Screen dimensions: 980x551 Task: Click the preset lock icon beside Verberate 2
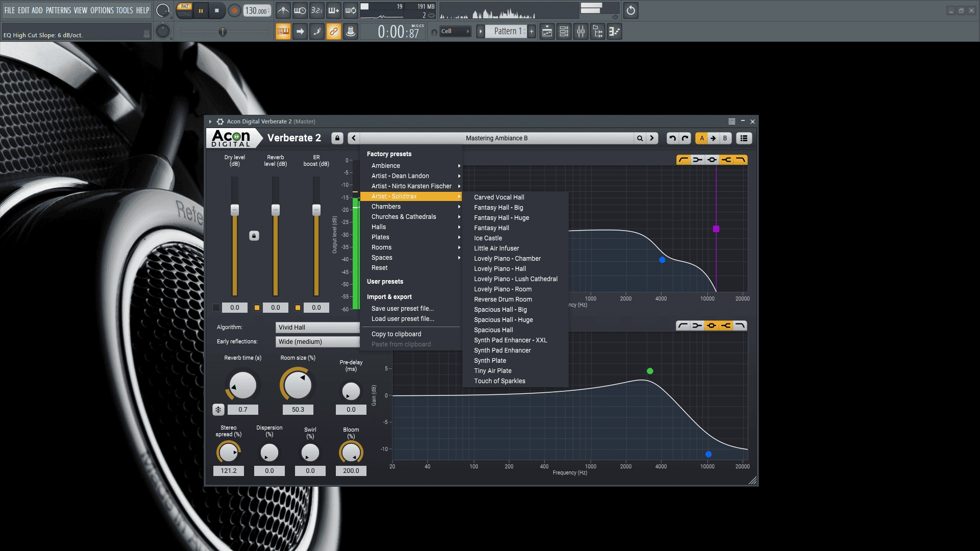[337, 138]
